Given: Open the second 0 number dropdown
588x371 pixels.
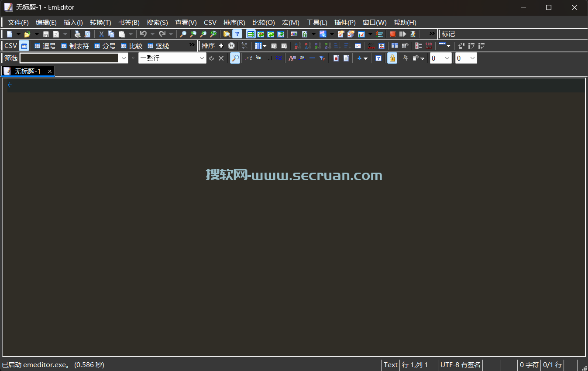Looking at the screenshot, I should (x=472, y=58).
